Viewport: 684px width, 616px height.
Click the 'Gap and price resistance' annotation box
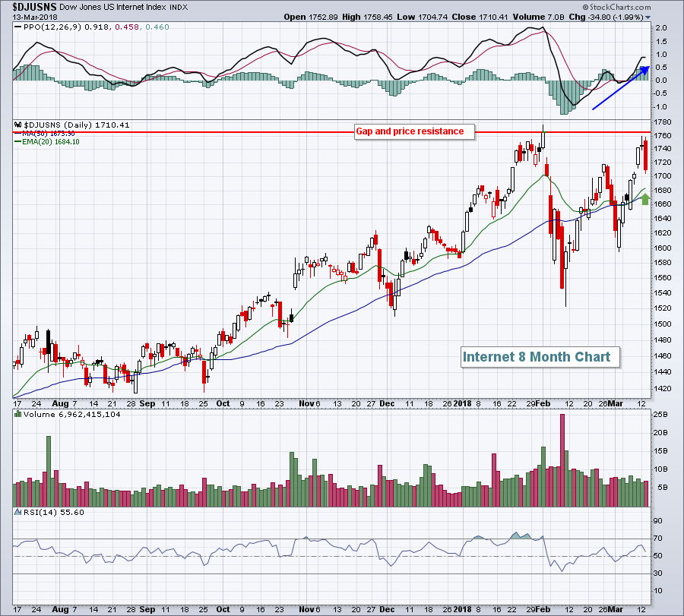[x=414, y=131]
